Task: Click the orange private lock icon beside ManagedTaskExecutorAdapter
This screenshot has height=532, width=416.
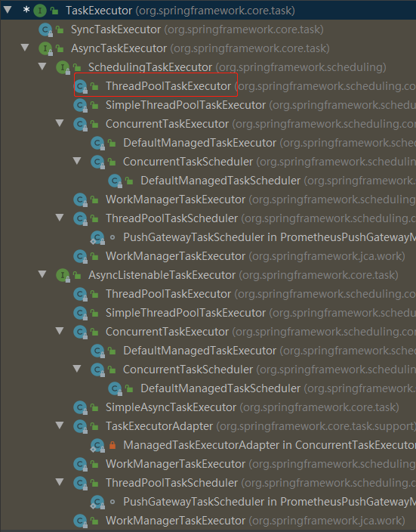Action: [x=112, y=445]
